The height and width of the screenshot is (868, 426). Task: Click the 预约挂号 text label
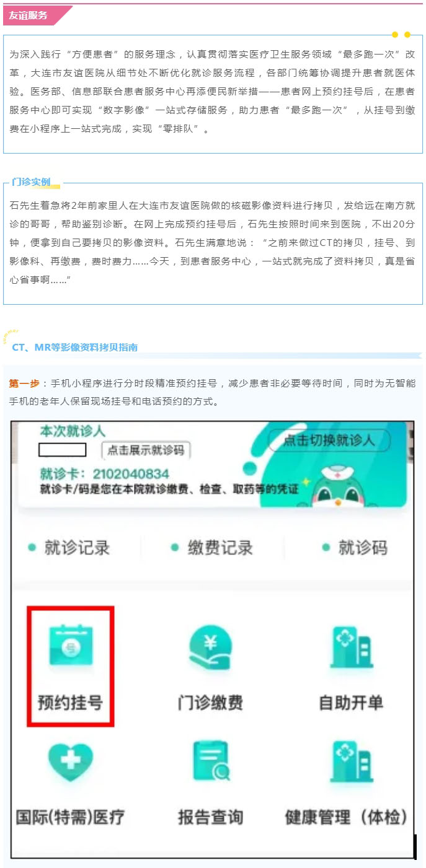tap(70, 703)
